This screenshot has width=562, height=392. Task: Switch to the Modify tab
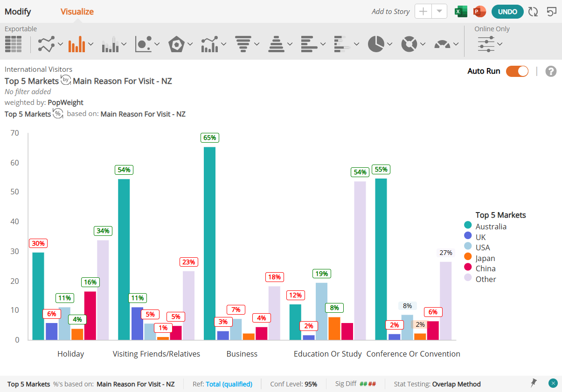[18, 12]
